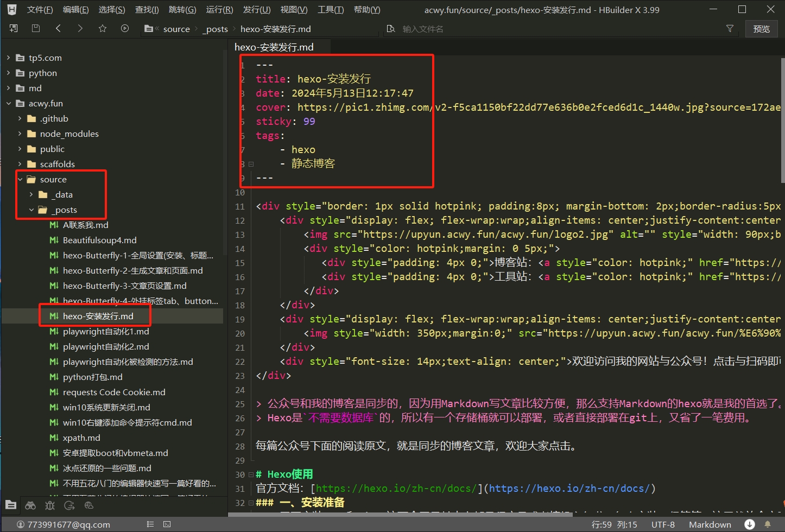Click source in the breadcrumb
This screenshot has width=785, height=532.
point(176,29)
